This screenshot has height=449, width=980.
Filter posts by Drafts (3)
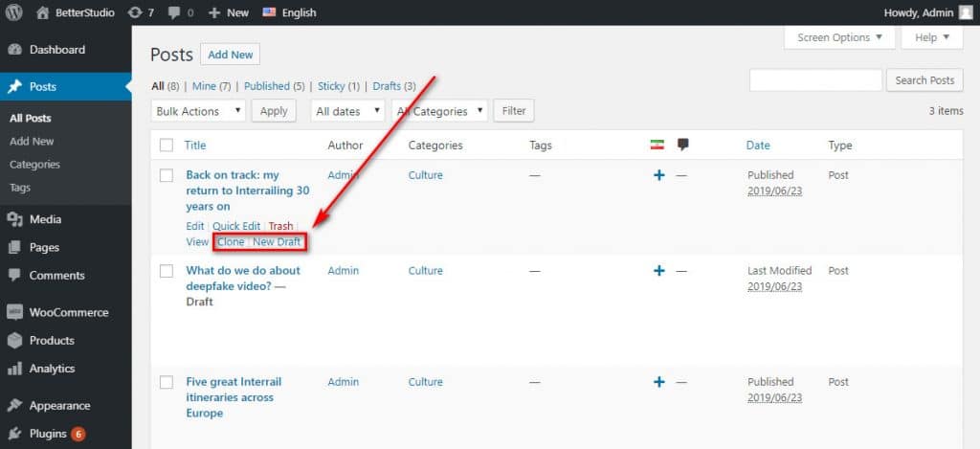pos(394,86)
